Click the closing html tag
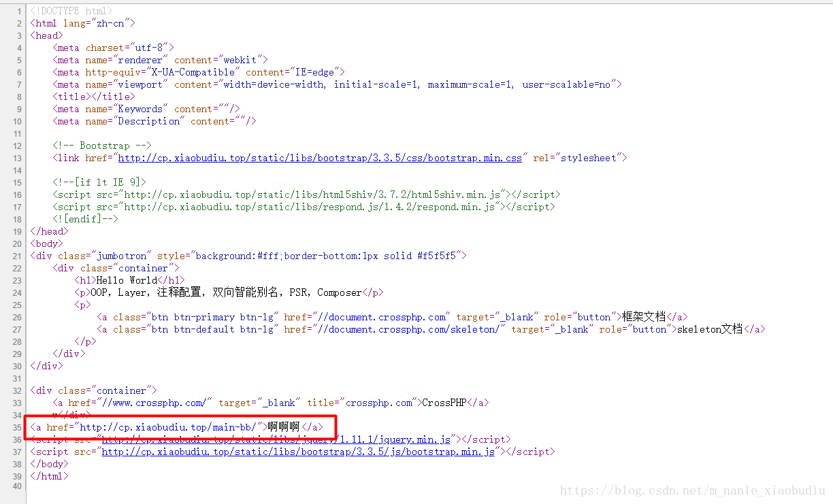The width and height of the screenshot is (833, 504). (x=49, y=476)
